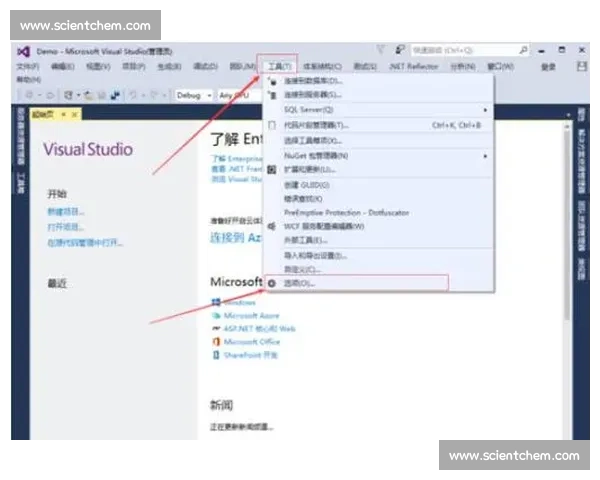Click the gear icon beside 选项(O)
This screenshot has width=600, height=480.
click(x=272, y=283)
